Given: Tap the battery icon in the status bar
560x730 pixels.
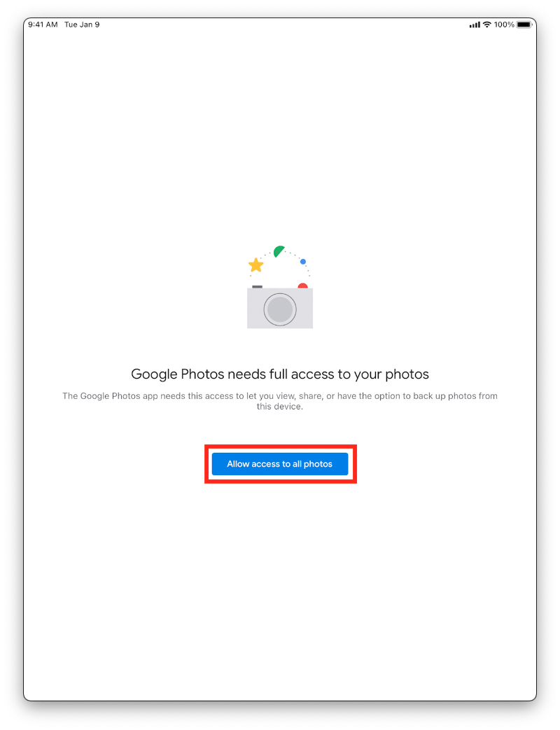Looking at the screenshot, I should tap(524, 24).
